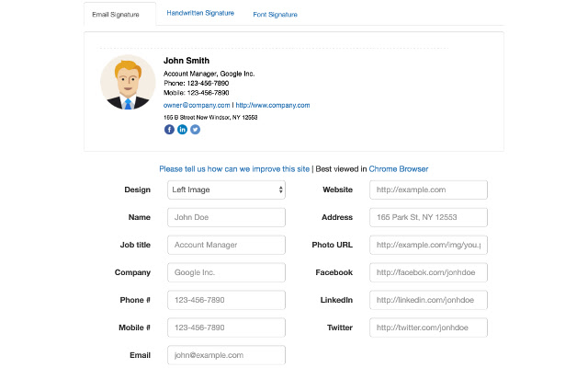Open the Design dropdown showing Left Image
Screen dimensions: 588x368
tap(227, 190)
